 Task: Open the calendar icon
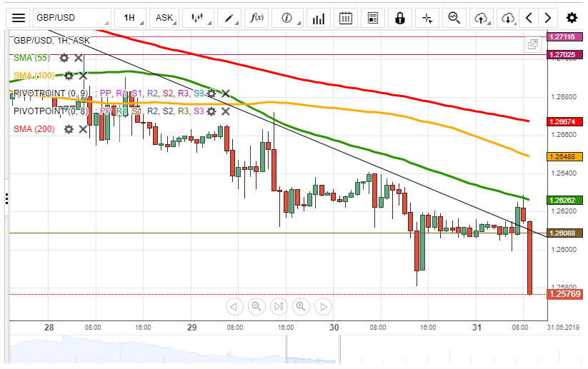click(x=345, y=18)
